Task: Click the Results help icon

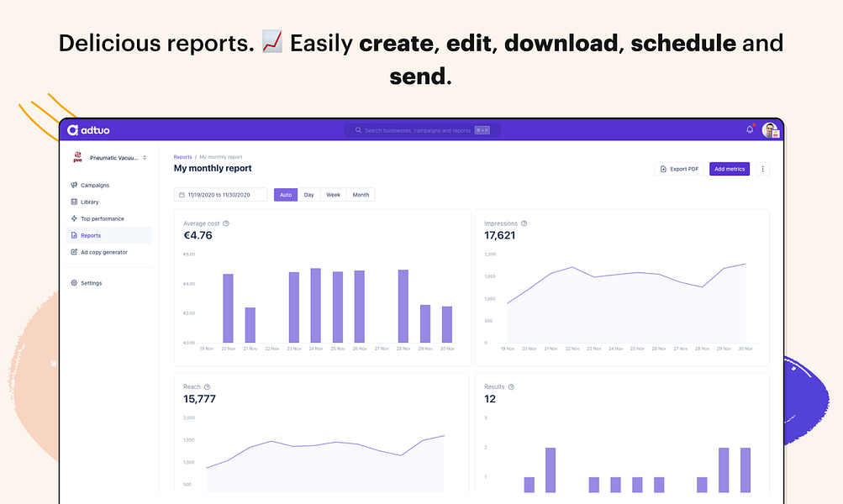Action: 511,387
